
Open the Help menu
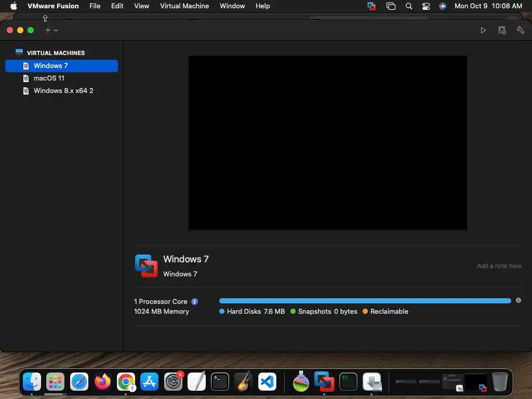262,6
